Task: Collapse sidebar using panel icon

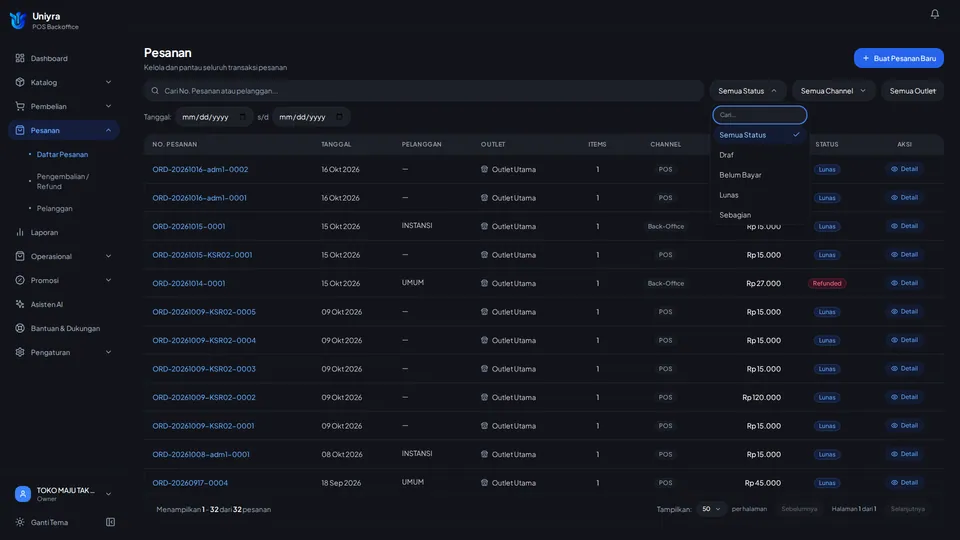Action: click(110, 522)
